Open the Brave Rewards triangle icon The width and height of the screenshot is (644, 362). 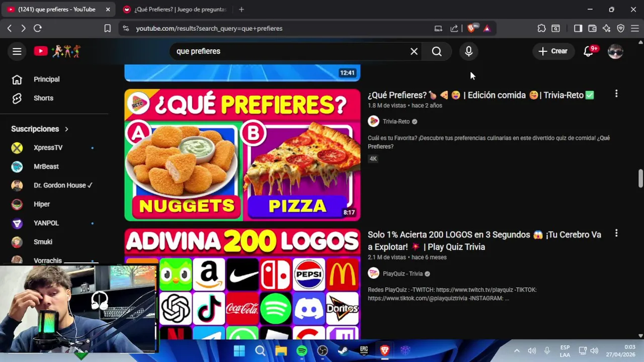coord(487,29)
